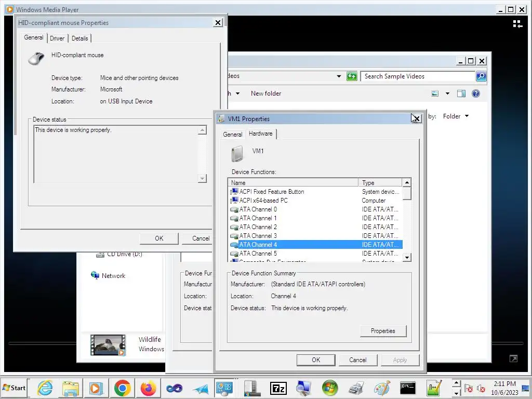
Task: Open the blue paper-plane taskbar icon
Action: (x=201, y=389)
